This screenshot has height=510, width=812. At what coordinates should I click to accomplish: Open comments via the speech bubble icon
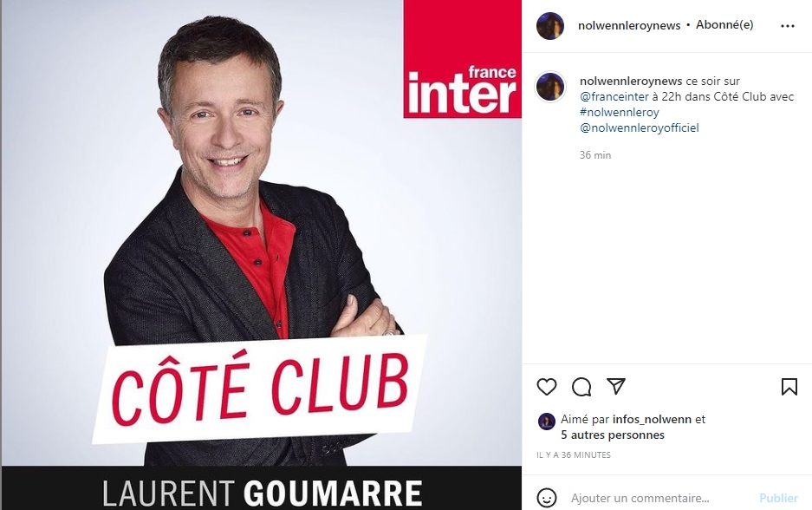(x=581, y=387)
